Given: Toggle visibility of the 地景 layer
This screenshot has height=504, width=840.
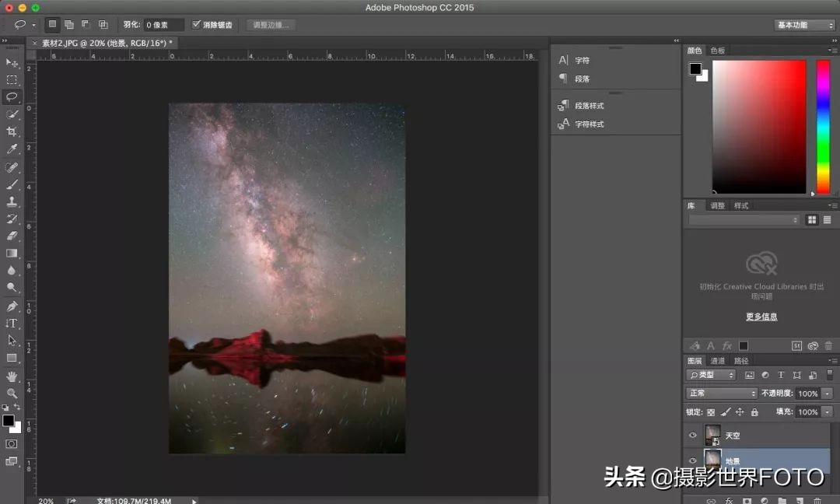Looking at the screenshot, I should click(694, 460).
